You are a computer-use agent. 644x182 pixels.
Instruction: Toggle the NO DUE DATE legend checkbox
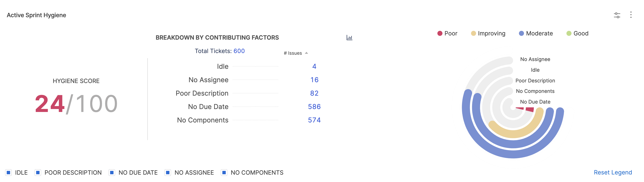[x=112, y=172]
